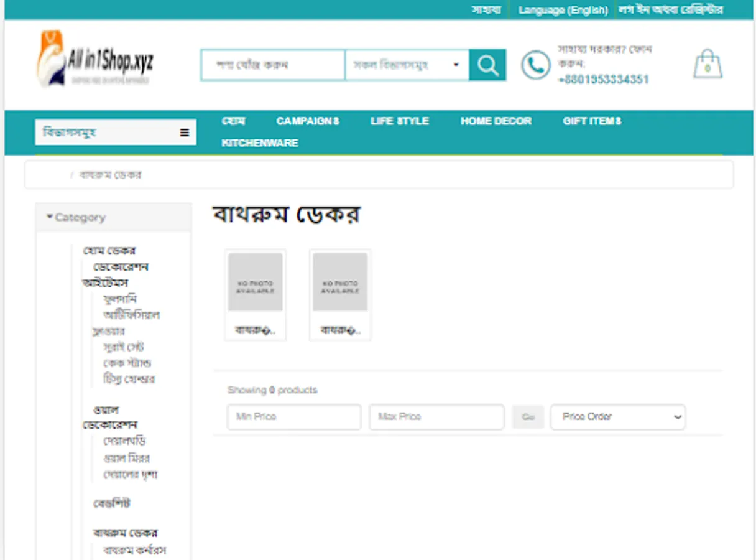The width and height of the screenshot is (756, 560).
Task: Click the hamburger icon in categories box
Action: 185,133
